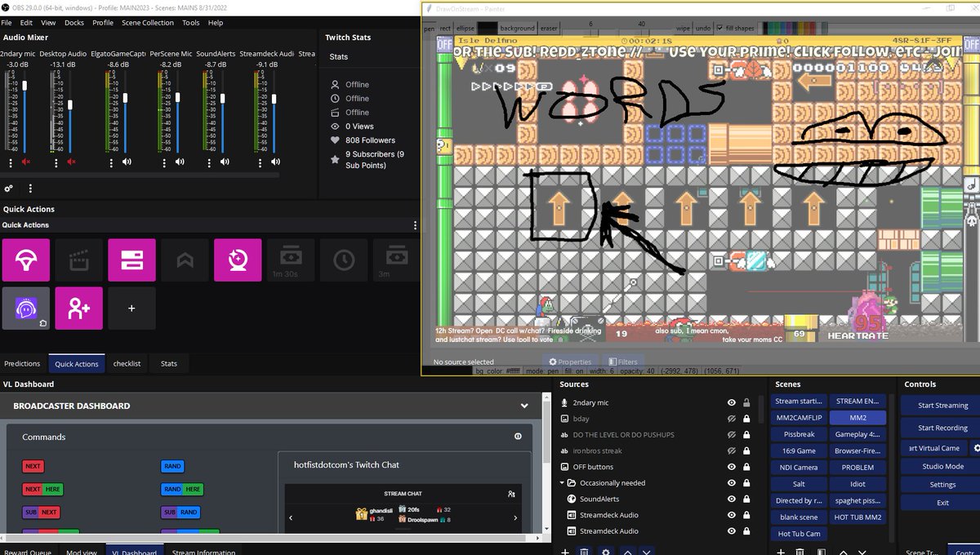Image resolution: width=980 pixels, height=555 pixels.
Task: Click the pink server-stack Quick Action
Action: (132, 260)
